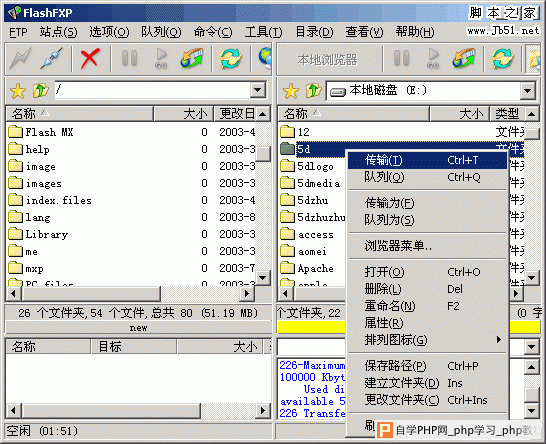
Task: Click local pane 类型 column header
Action: [507, 114]
